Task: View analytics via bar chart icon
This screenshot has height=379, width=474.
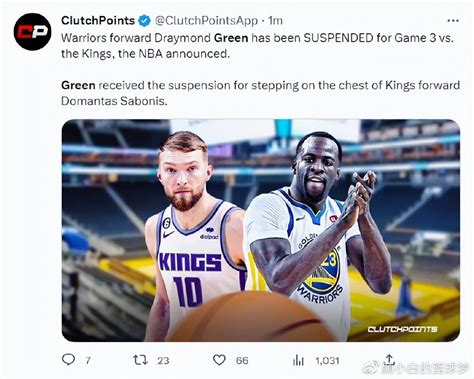Action: pos(298,360)
